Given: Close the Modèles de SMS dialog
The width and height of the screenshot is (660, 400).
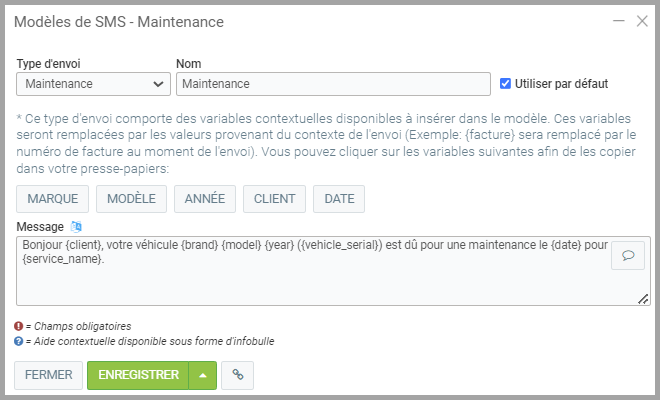Looking at the screenshot, I should 642,21.
